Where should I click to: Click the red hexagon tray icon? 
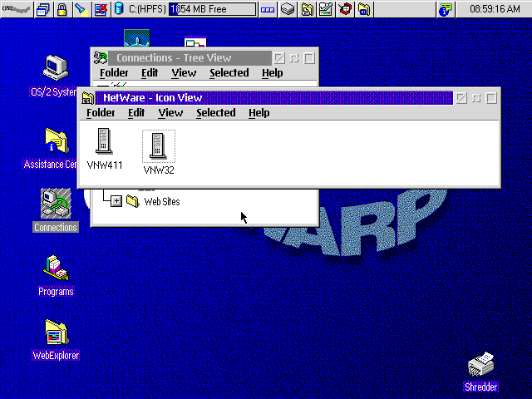(346, 9)
